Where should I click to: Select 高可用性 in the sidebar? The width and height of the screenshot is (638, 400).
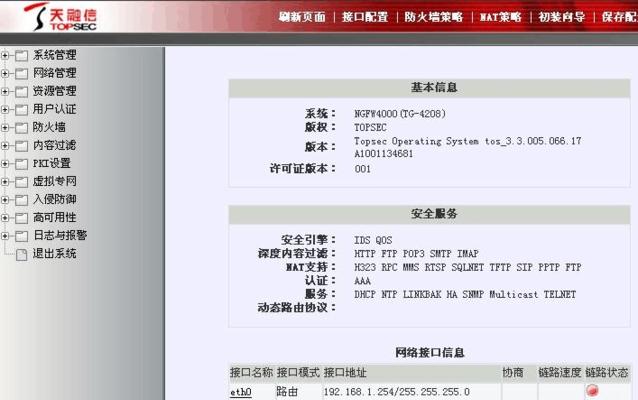pyautogui.click(x=55, y=217)
